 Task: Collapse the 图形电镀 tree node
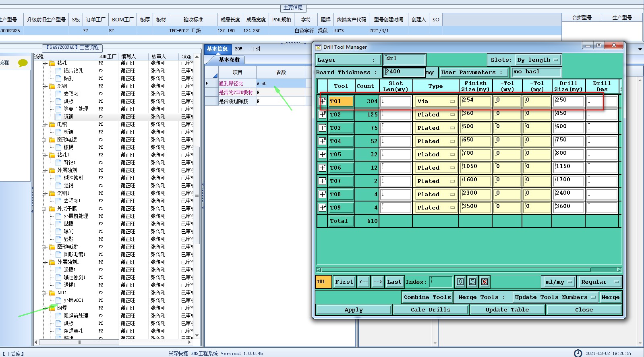pos(44,140)
